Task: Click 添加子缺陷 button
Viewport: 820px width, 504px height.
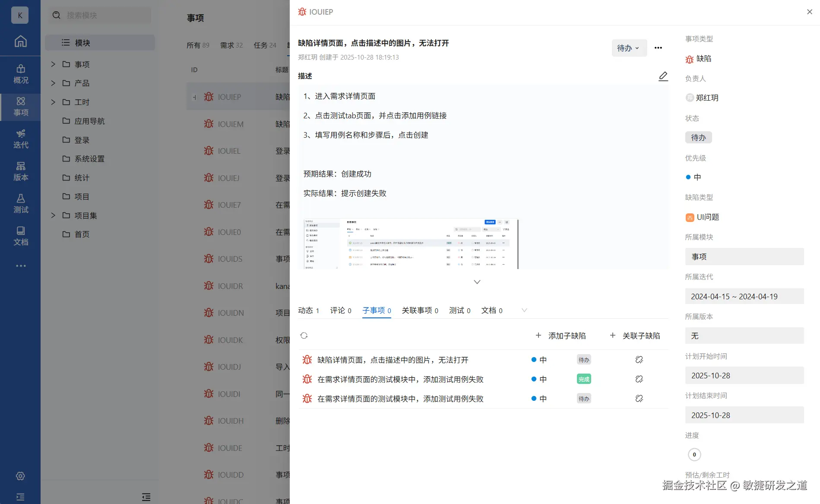Action: point(560,336)
